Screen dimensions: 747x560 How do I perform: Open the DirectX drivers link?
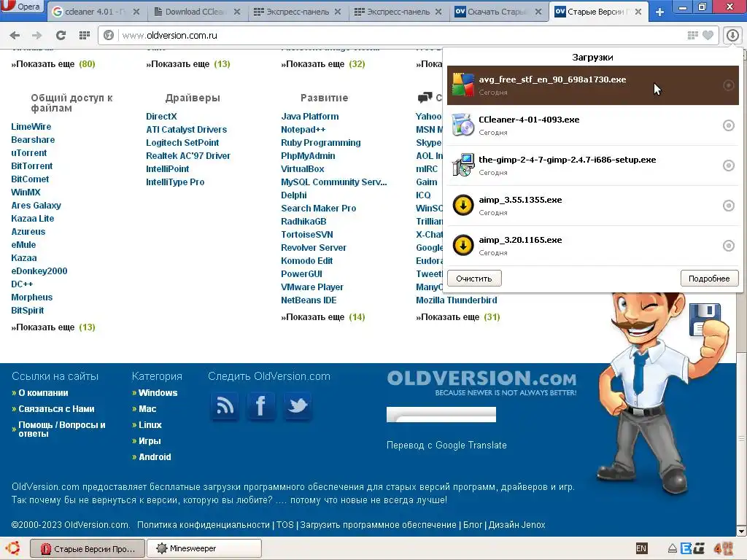[161, 116]
